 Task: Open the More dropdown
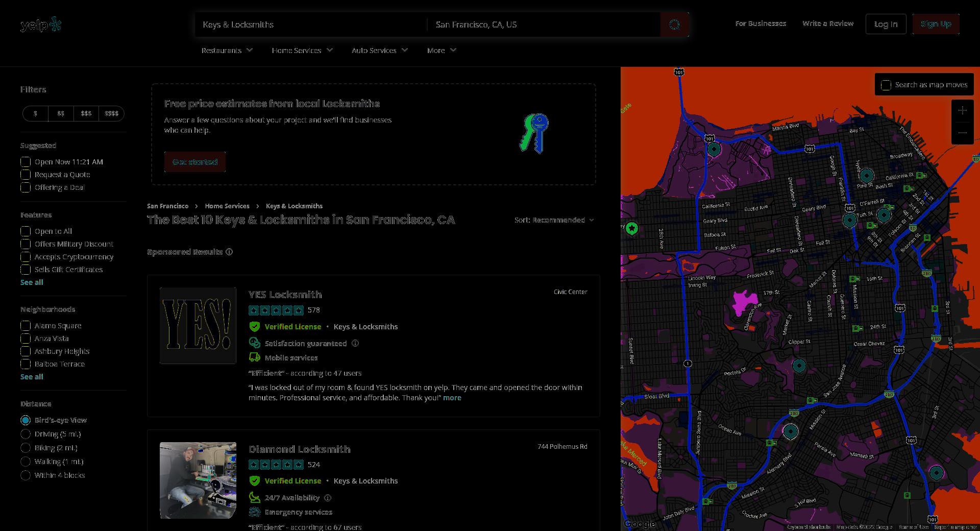(442, 50)
